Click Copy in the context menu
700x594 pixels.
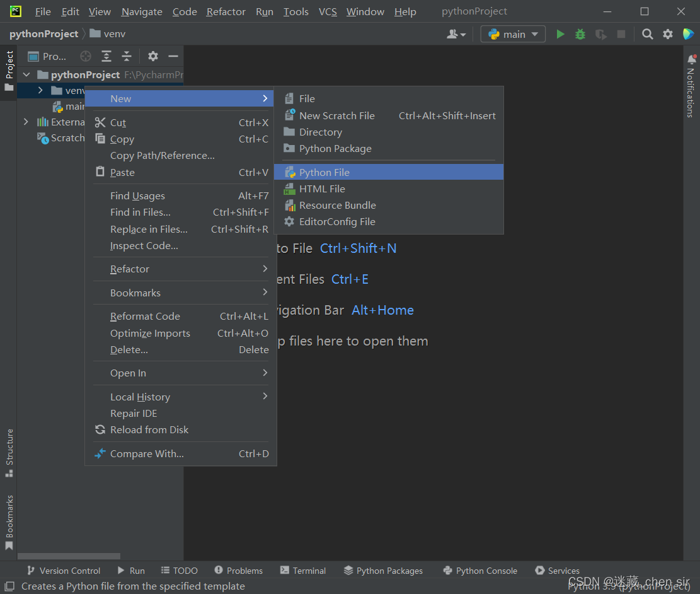tap(181, 139)
